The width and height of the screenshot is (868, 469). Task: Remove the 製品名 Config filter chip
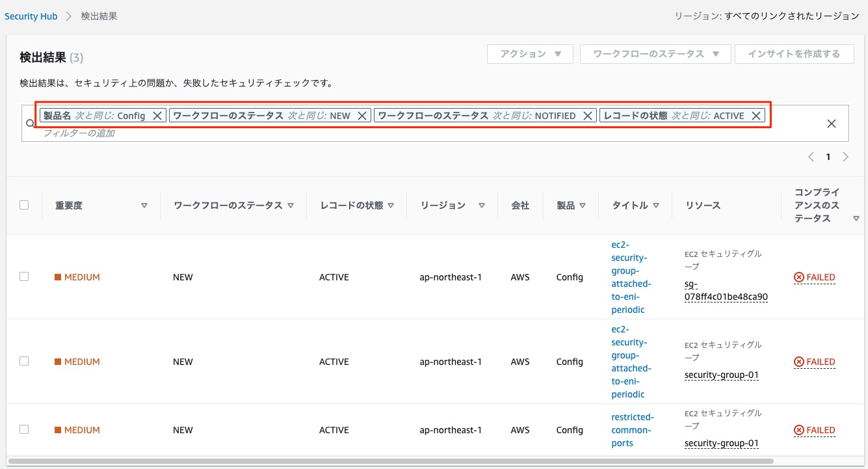(x=157, y=116)
